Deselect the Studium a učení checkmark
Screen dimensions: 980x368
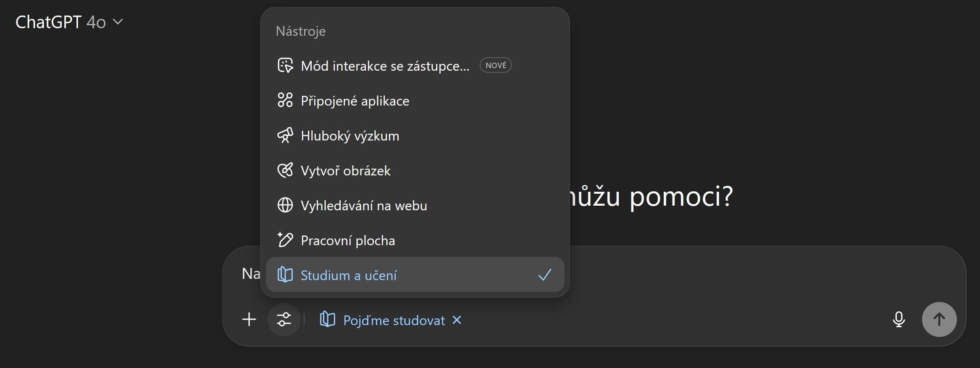coord(545,275)
